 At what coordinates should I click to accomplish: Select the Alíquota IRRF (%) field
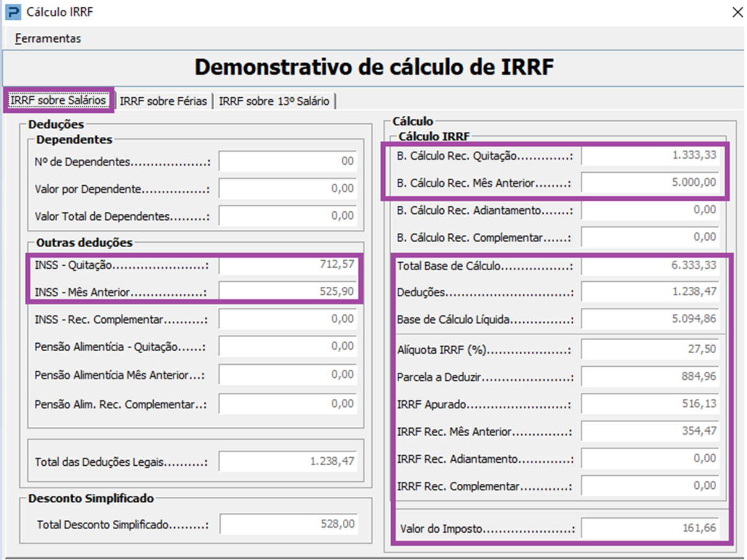[x=651, y=349]
